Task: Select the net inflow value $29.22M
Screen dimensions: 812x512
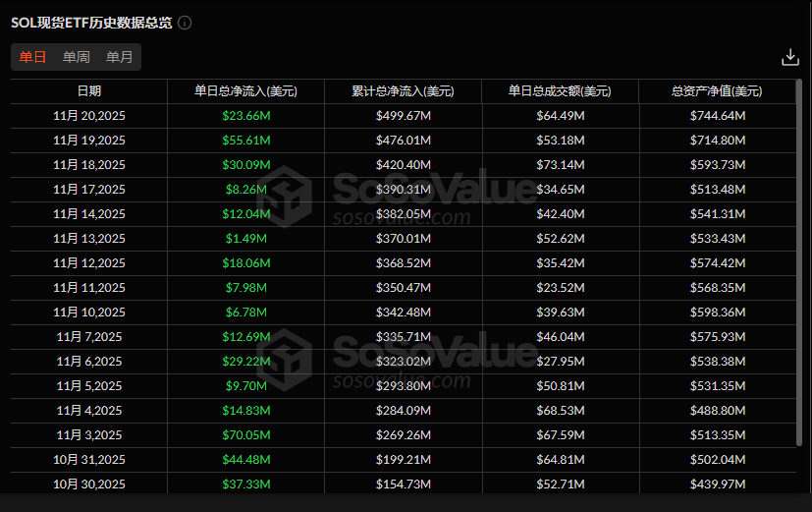Action: (x=246, y=362)
